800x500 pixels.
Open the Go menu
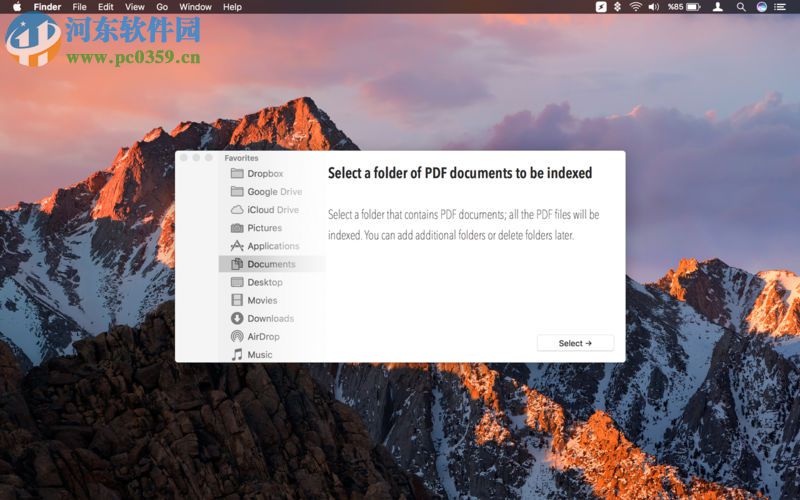pos(162,7)
